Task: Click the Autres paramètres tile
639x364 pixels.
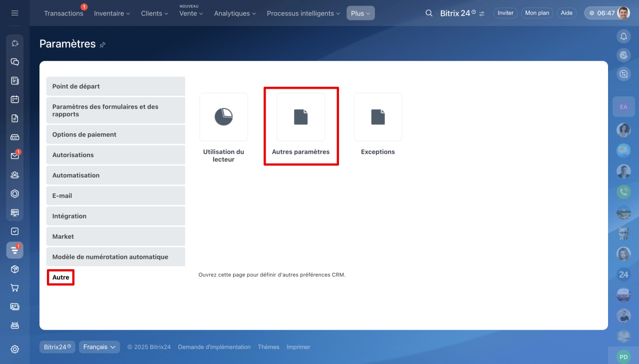Action: (301, 117)
